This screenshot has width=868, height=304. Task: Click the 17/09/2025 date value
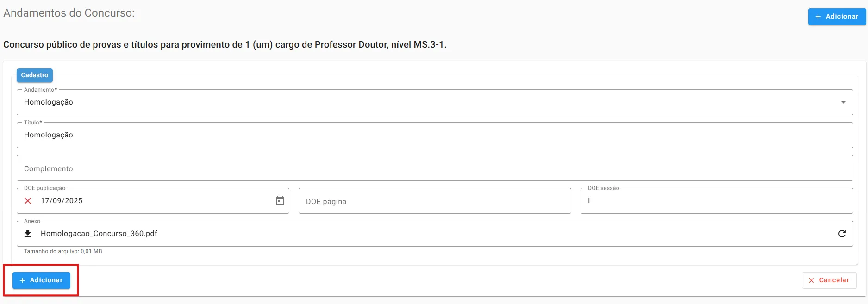coord(62,201)
